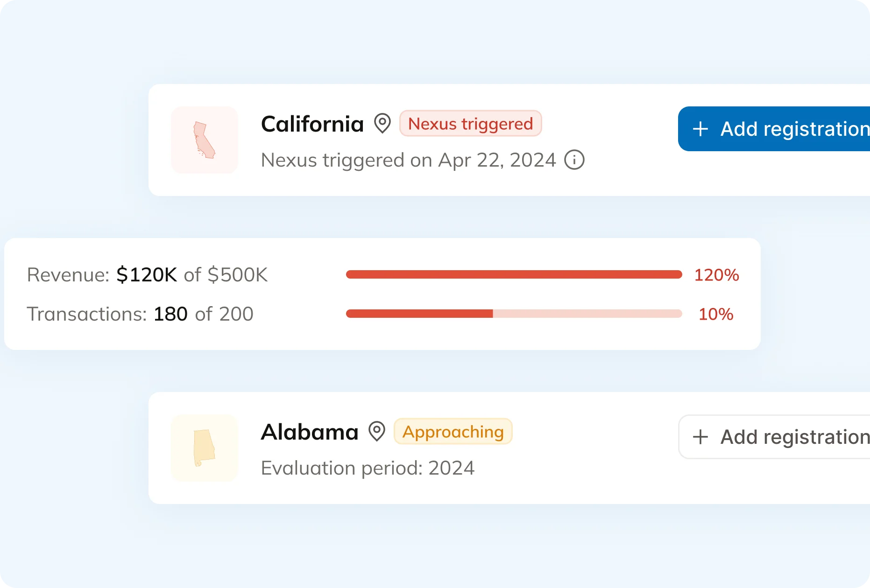Viewport: 870px width, 588px height.
Task: Select the Alabama card heading
Action: (310, 432)
